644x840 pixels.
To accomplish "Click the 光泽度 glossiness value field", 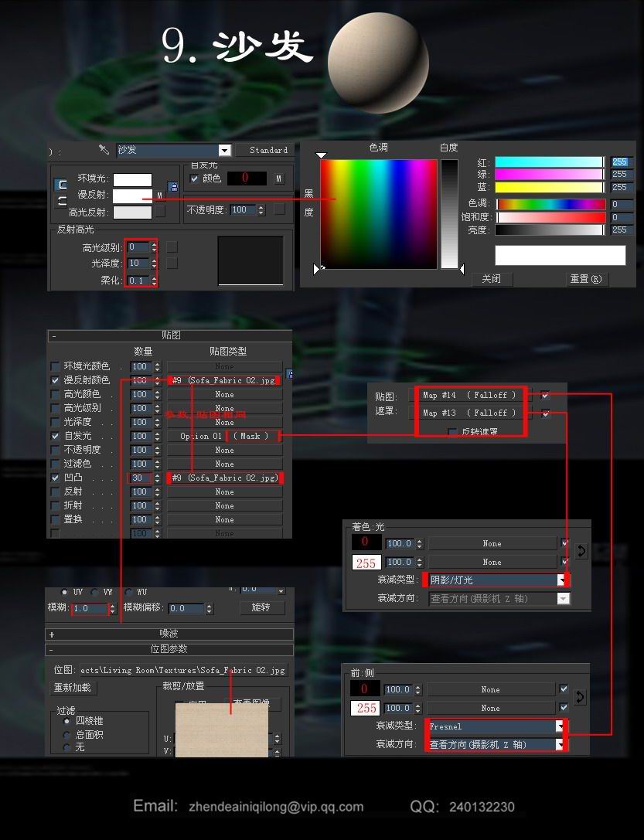I will (x=138, y=263).
